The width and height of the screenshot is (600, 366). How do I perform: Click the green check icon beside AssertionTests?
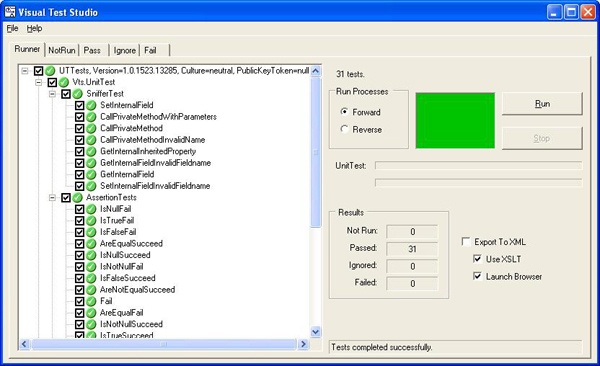point(78,198)
